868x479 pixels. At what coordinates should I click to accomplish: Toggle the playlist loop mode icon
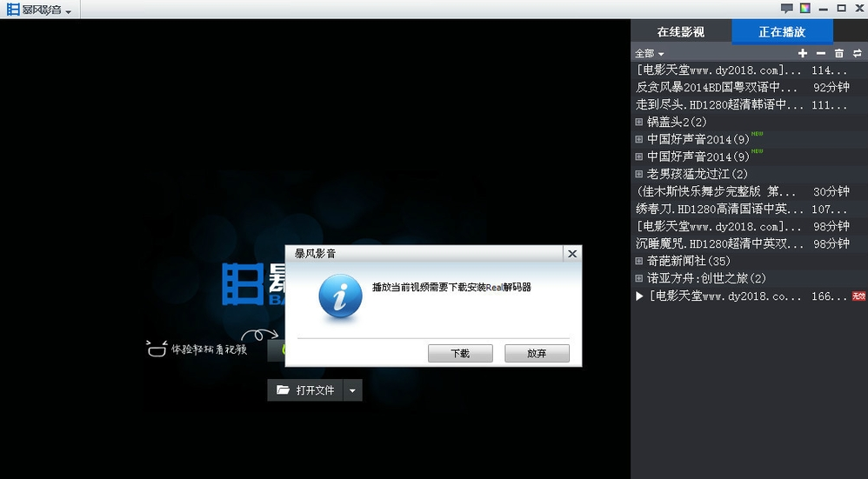857,53
